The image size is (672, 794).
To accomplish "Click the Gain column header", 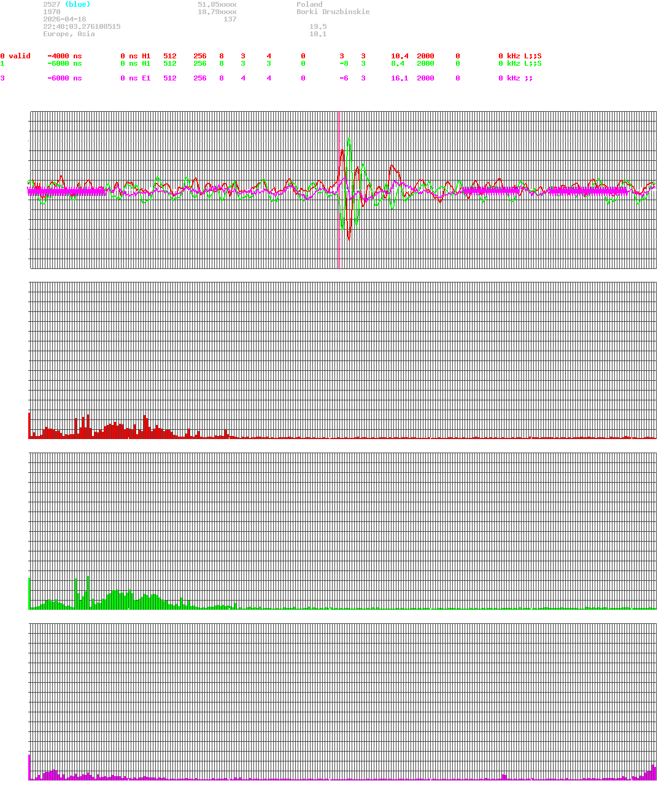I will [399, 49].
